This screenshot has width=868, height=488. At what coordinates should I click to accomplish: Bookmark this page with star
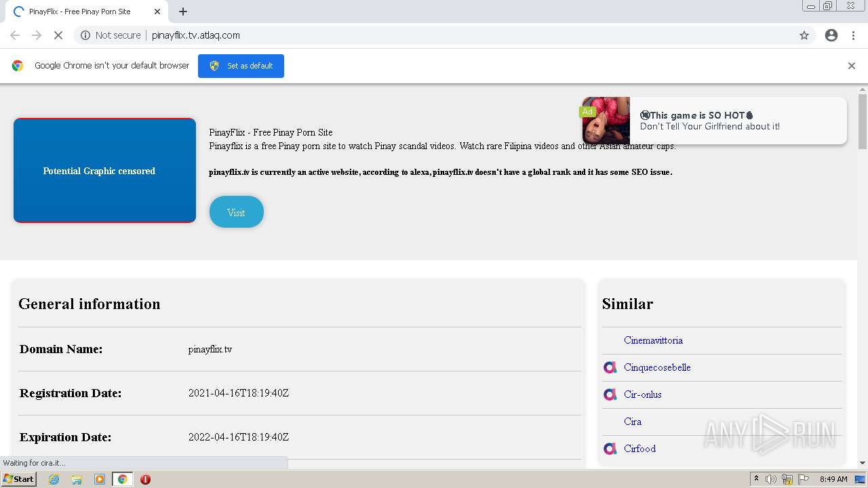click(804, 35)
